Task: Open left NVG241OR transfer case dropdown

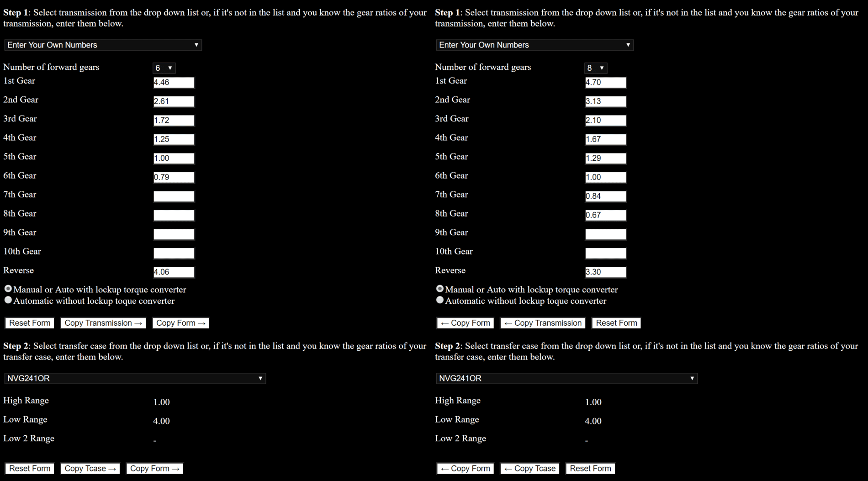Action: pyautogui.click(x=135, y=378)
